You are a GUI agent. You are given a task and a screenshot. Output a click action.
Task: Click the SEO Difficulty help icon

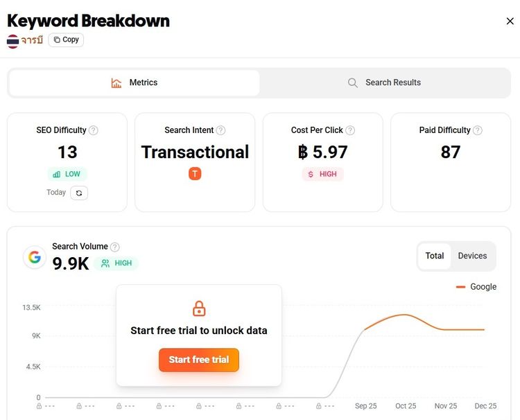[94, 130]
